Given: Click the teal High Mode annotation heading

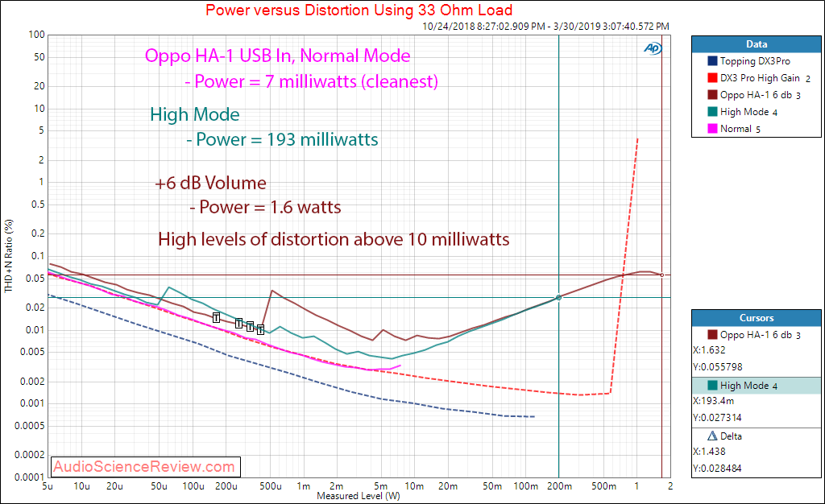Looking at the screenshot, I should [x=195, y=114].
